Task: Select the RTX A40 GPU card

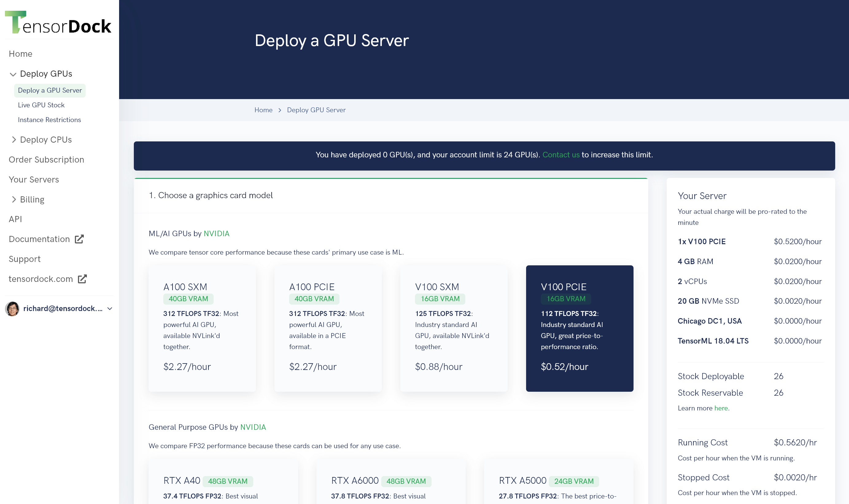Action: (x=223, y=482)
